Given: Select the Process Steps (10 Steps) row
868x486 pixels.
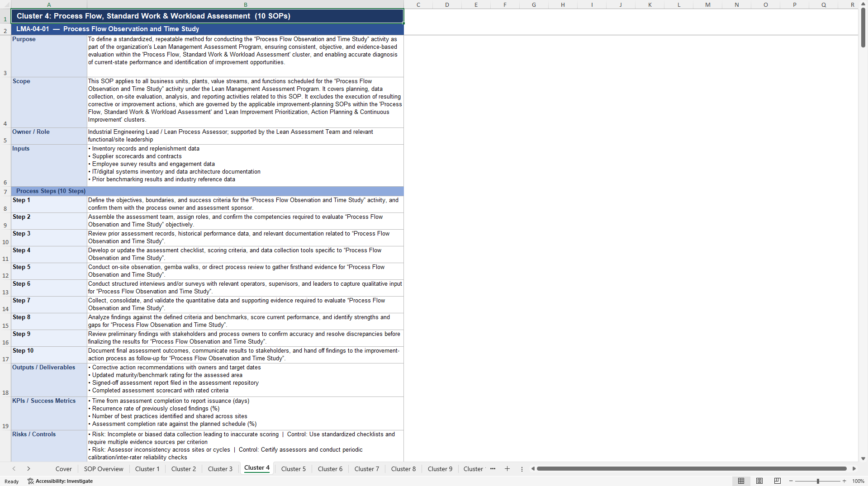Looking at the screenshot, I should 207,191.
